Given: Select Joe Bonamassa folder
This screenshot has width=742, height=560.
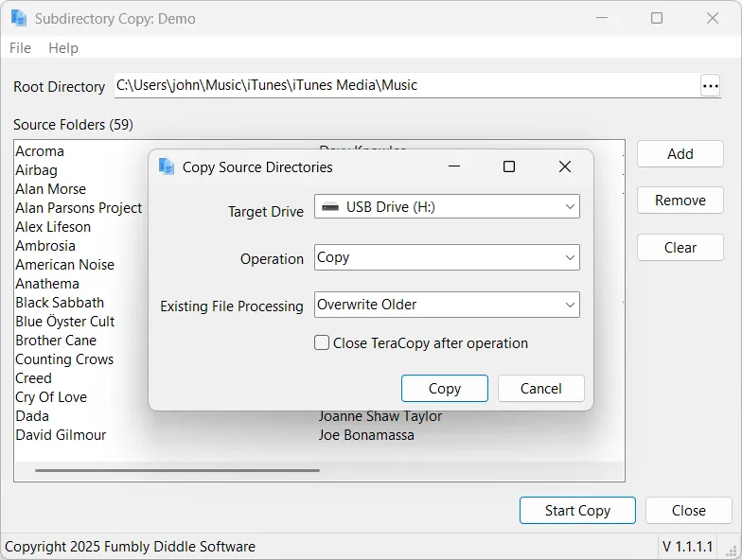Looking at the screenshot, I should 366,435.
